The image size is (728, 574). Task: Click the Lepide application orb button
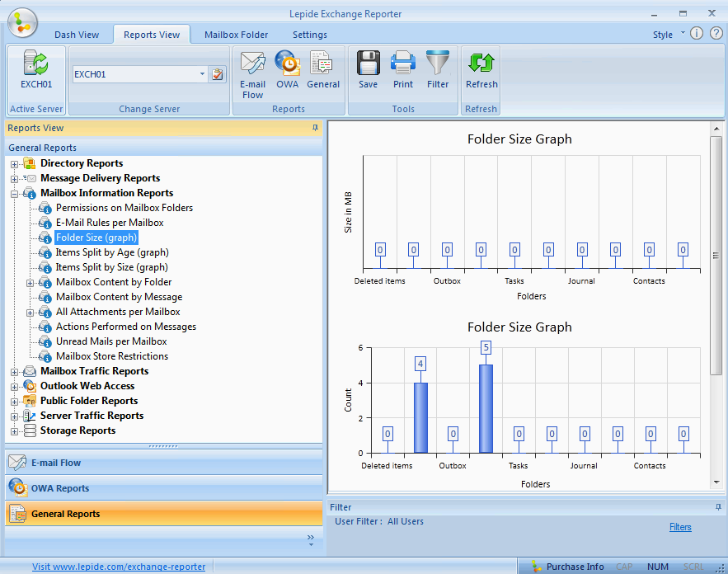[x=22, y=23]
